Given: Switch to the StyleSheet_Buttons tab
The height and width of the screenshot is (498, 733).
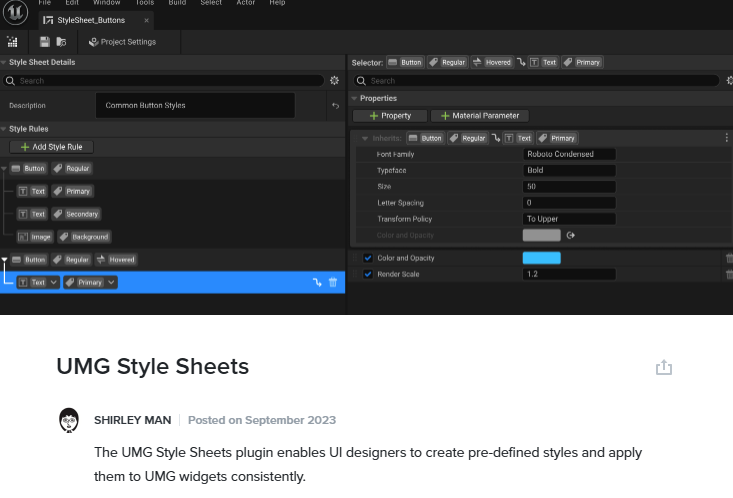Looking at the screenshot, I should point(91,20).
